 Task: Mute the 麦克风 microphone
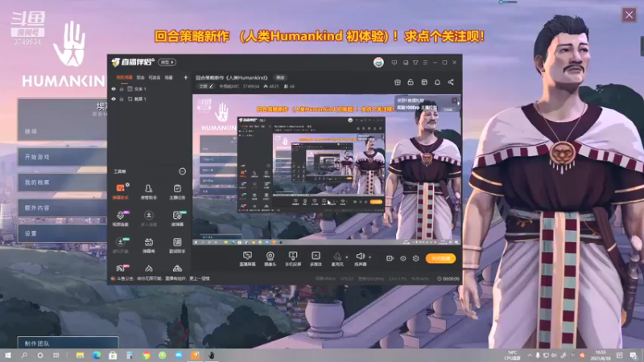(337, 258)
